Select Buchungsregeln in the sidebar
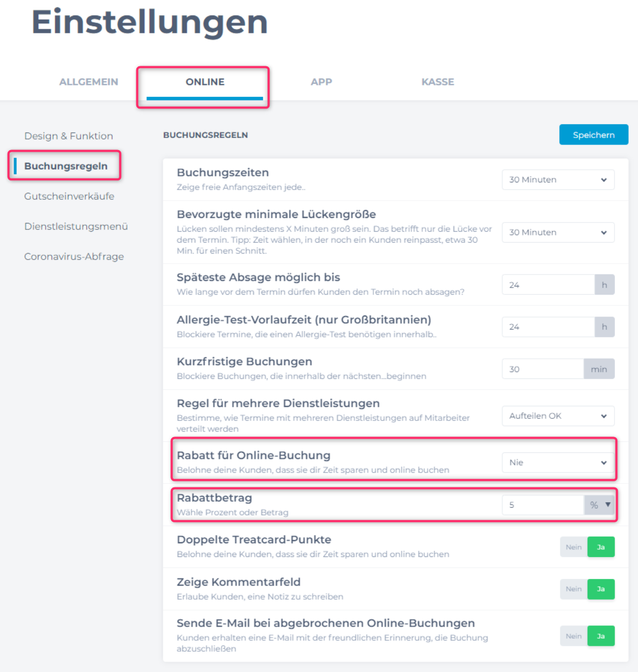 pos(66,166)
